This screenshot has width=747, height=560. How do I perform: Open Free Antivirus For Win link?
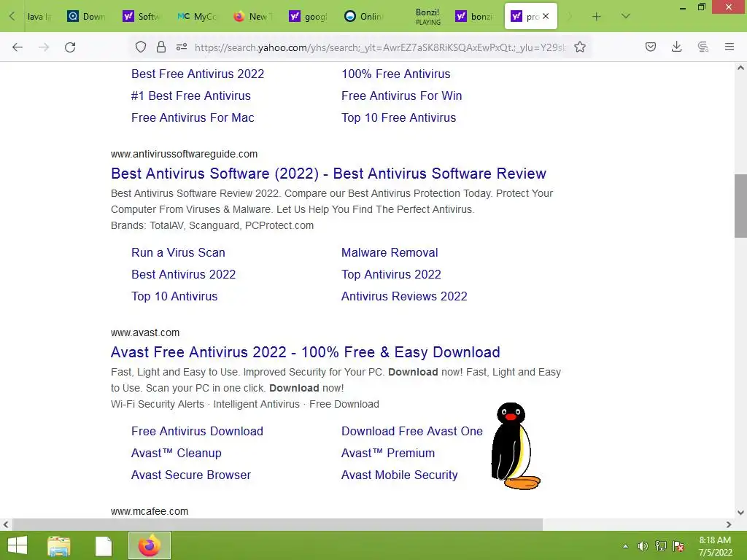coord(402,96)
